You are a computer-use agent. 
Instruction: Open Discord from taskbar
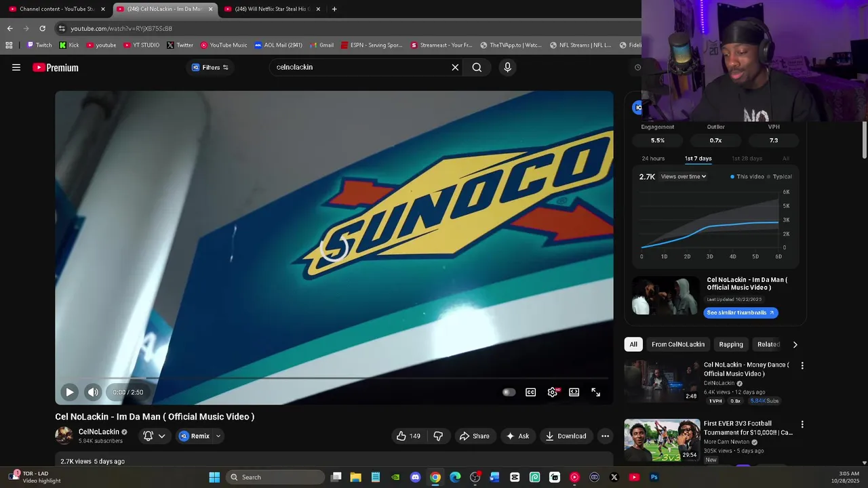pyautogui.click(x=415, y=477)
